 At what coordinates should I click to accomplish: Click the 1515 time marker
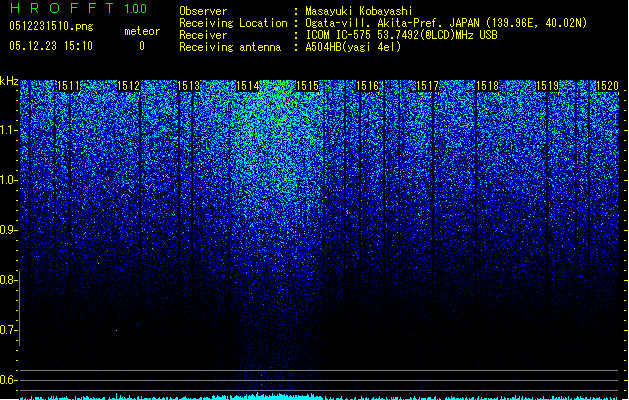click(307, 86)
